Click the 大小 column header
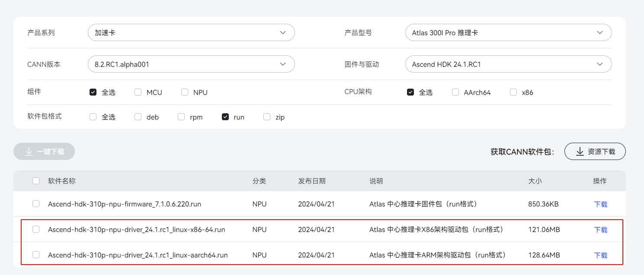This screenshot has width=644, height=275. (x=535, y=181)
